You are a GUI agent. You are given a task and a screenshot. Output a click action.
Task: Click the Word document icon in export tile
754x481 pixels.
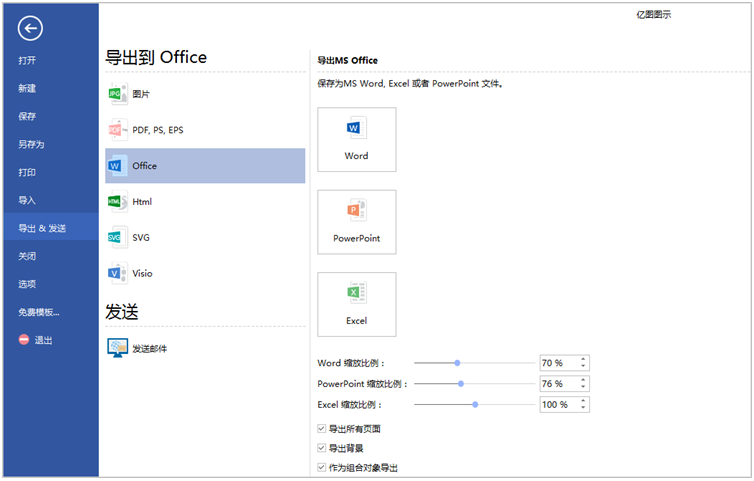(x=357, y=127)
